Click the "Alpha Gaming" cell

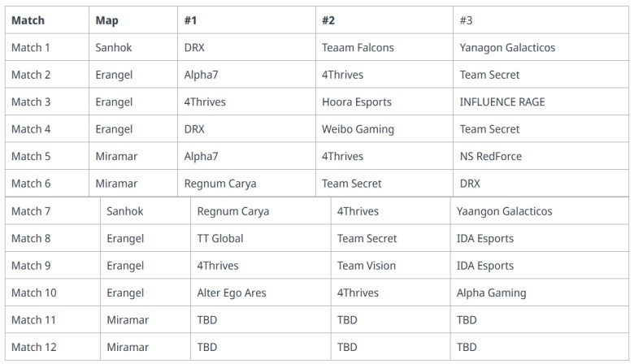click(x=491, y=293)
